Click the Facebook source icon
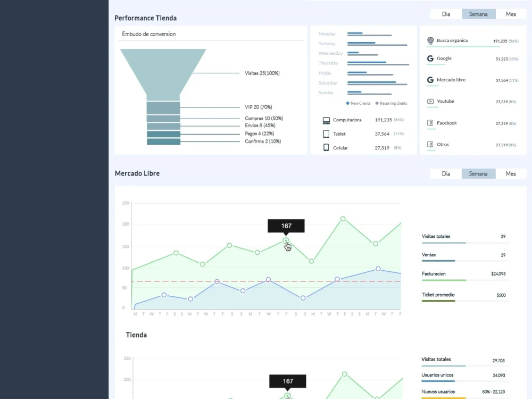 (430, 123)
